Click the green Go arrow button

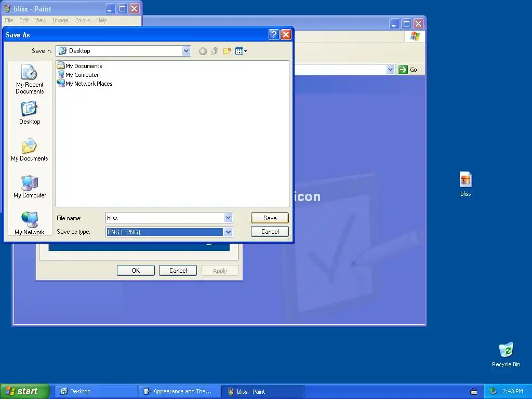tap(403, 70)
